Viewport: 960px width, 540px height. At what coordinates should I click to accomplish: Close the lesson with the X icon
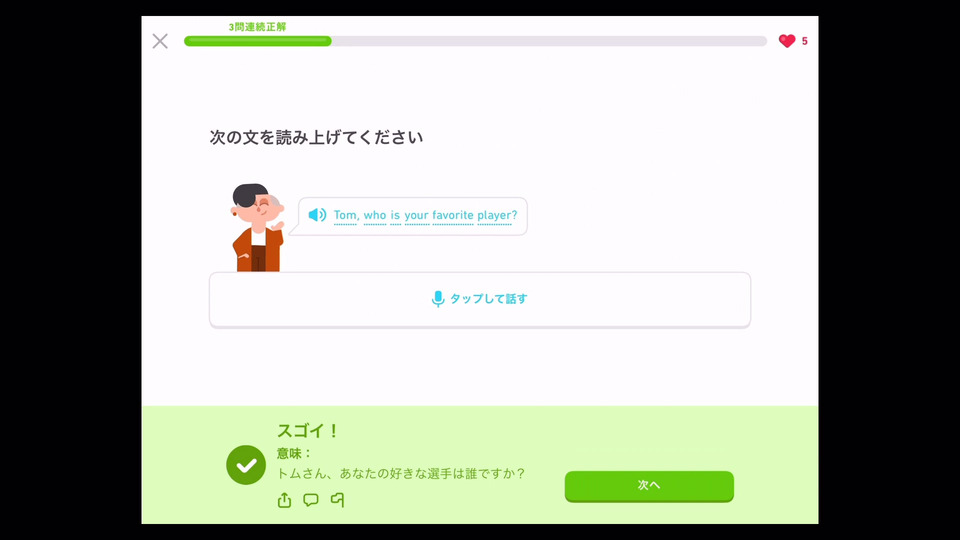[x=160, y=41]
